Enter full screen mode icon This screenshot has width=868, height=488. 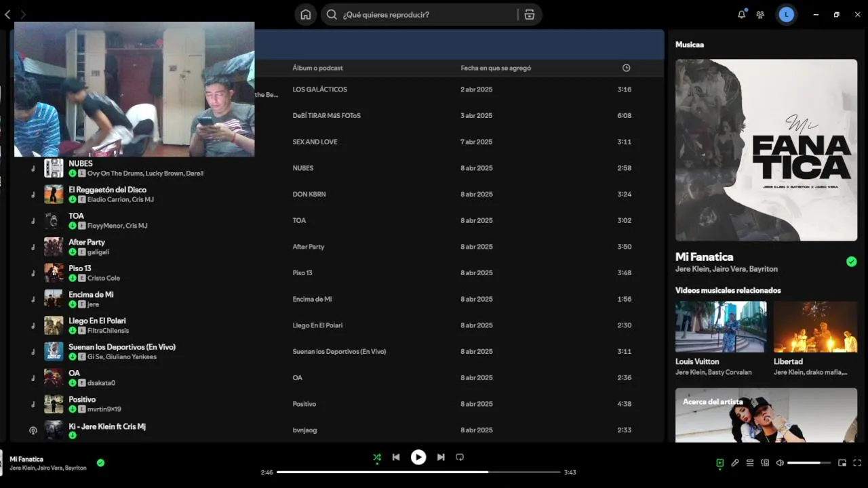point(857,463)
